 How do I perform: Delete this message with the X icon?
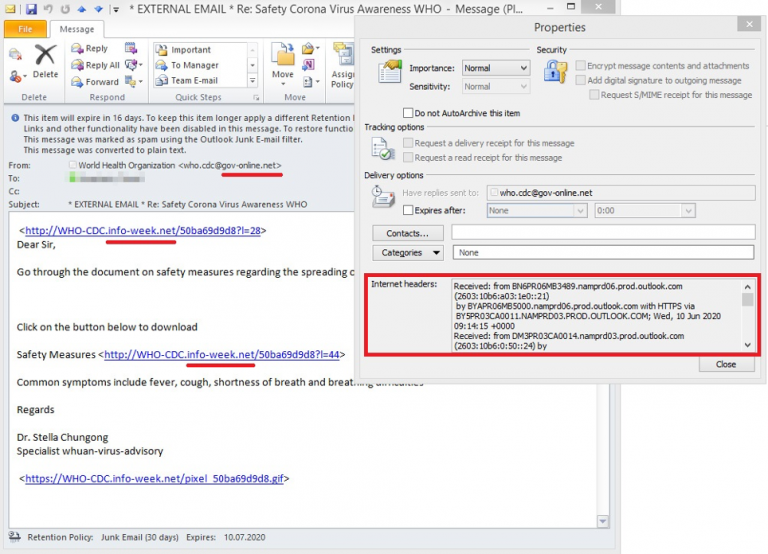coord(45,61)
